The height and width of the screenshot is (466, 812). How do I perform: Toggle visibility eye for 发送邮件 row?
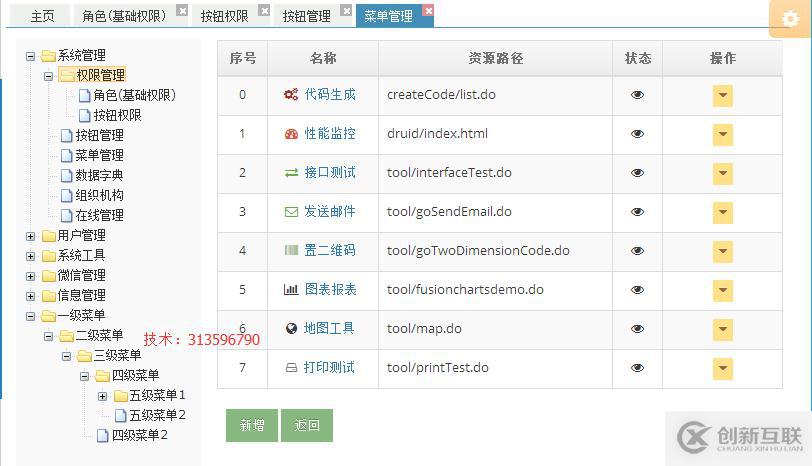pyautogui.click(x=637, y=212)
